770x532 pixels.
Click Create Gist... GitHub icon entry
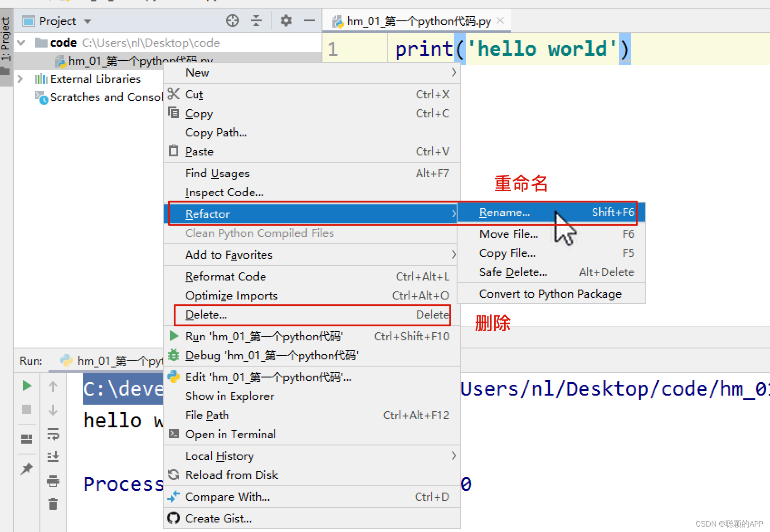pyautogui.click(x=174, y=518)
